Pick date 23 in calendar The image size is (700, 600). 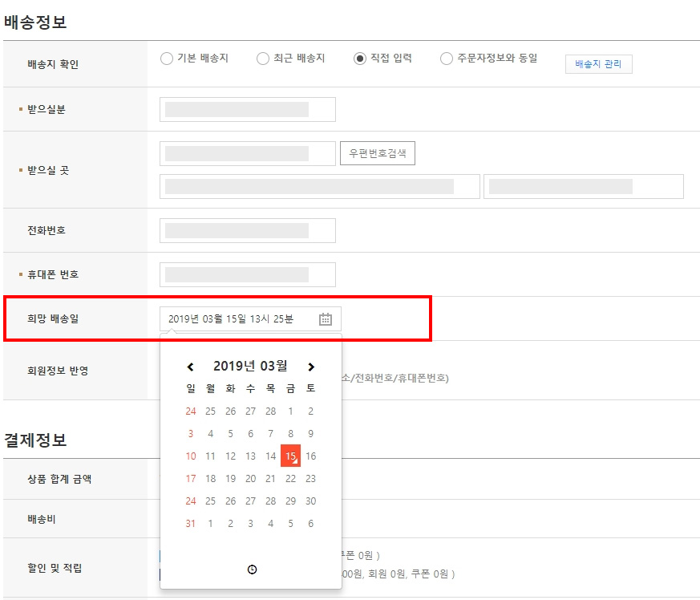311,479
